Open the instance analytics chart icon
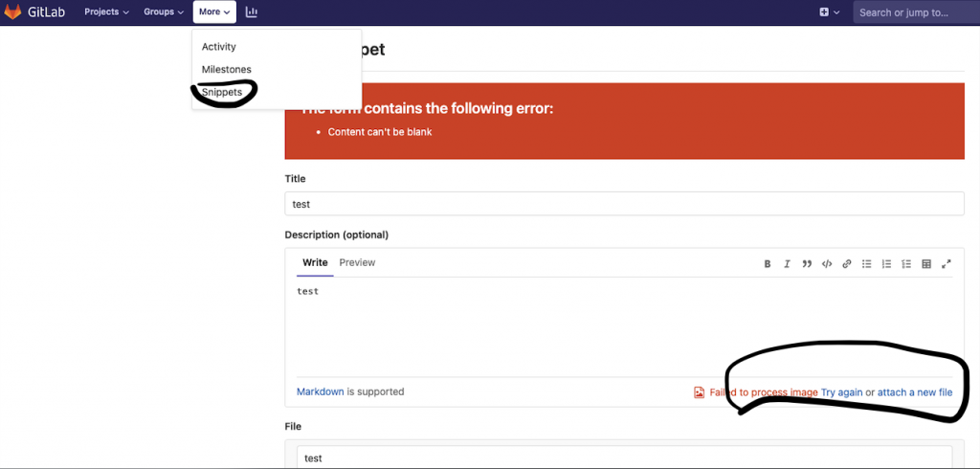 tap(252, 12)
